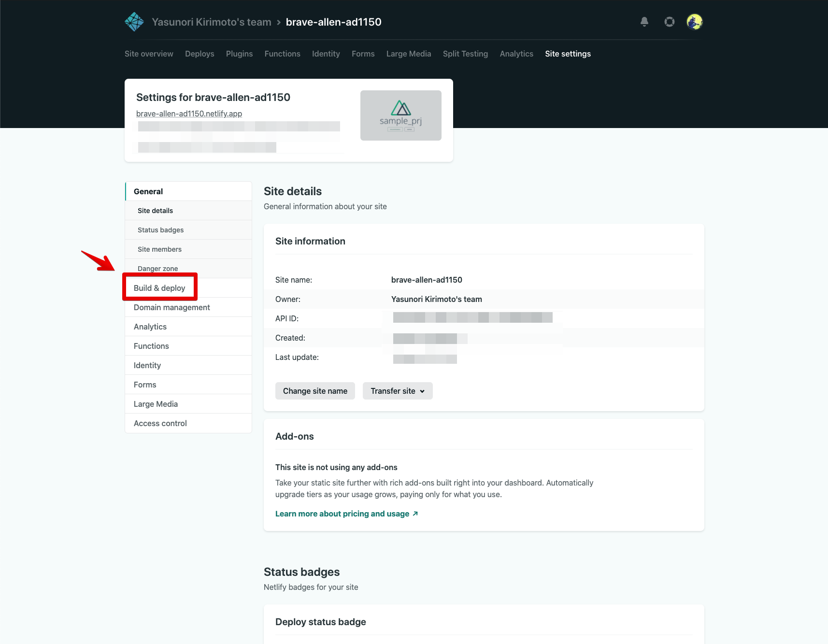Jump to Status badges sidebar item
This screenshot has height=644, width=828.
[x=188, y=230]
